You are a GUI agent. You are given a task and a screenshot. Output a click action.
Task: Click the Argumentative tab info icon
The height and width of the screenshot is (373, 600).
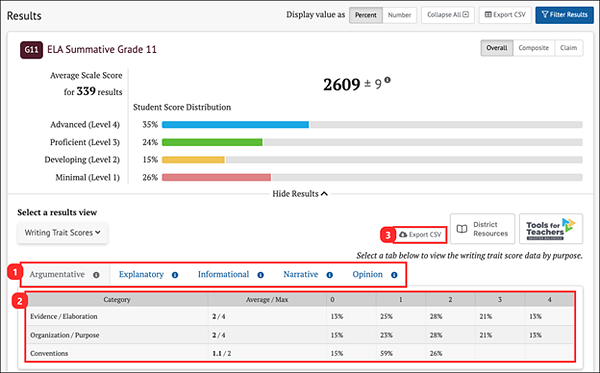(96, 275)
